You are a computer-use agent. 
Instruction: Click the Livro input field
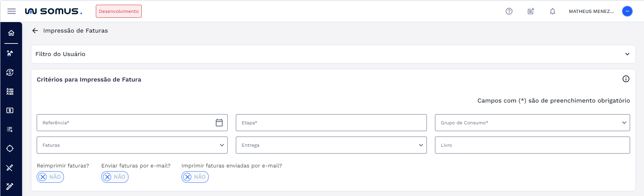tap(532, 145)
